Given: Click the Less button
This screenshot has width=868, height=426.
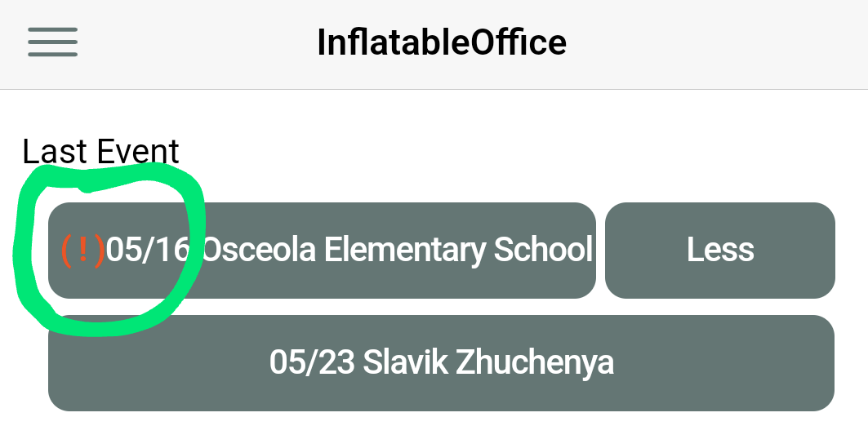Looking at the screenshot, I should pos(719,251).
